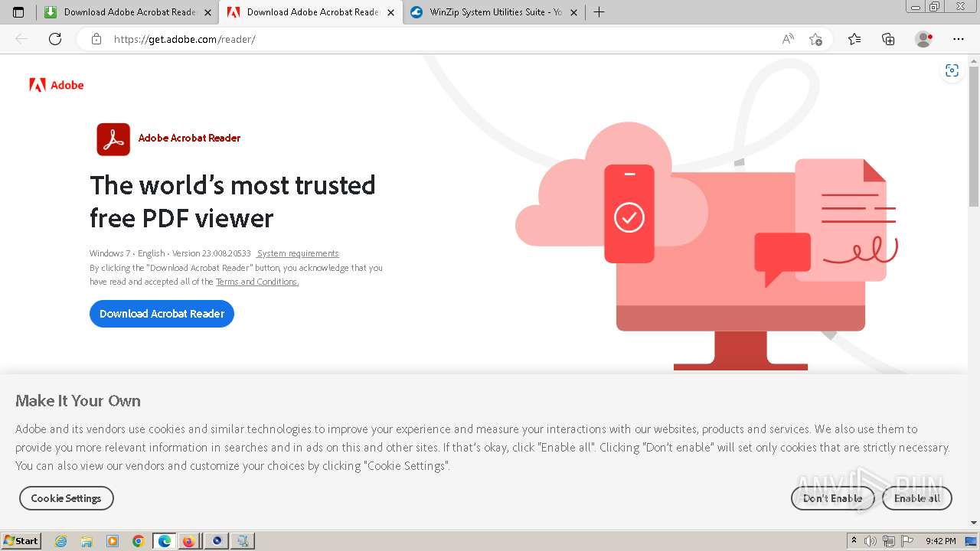
Task: Add this page to favorites
Action: [x=815, y=39]
